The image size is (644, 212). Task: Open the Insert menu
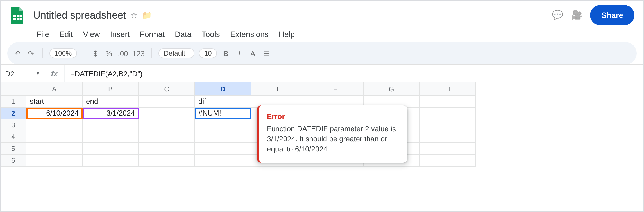pos(120,34)
